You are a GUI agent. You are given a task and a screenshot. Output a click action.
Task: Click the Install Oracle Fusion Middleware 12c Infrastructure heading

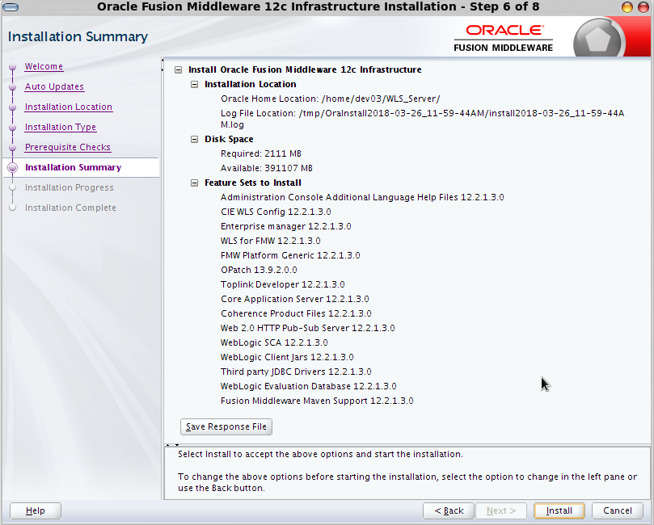(x=305, y=70)
